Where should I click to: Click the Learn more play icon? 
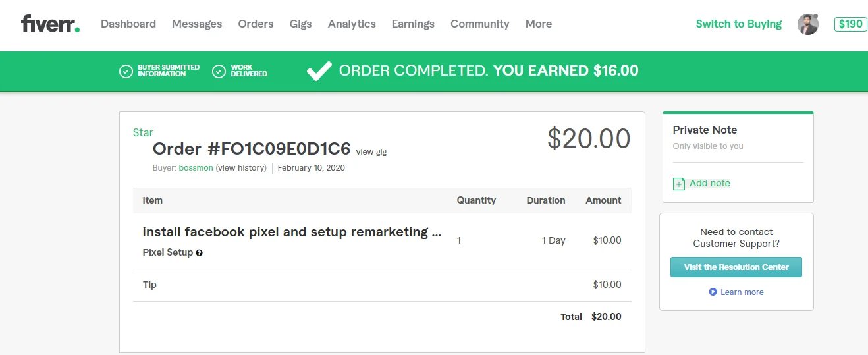click(x=713, y=292)
